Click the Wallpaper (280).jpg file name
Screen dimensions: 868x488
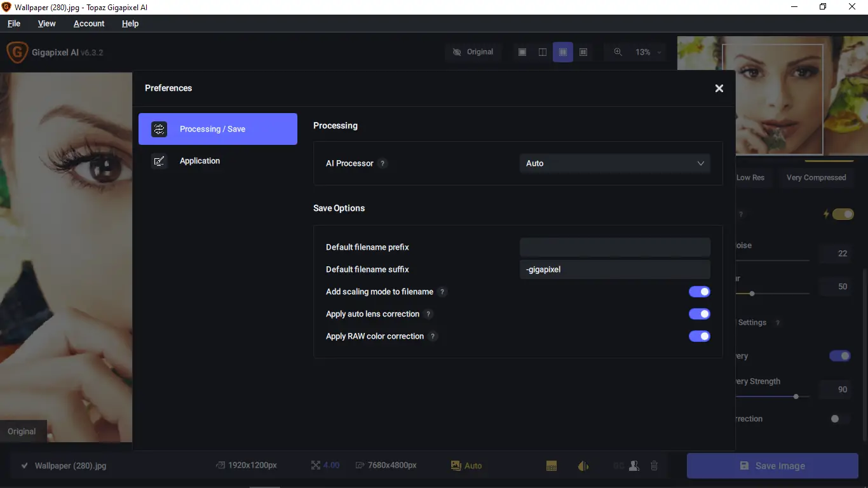pos(71,466)
